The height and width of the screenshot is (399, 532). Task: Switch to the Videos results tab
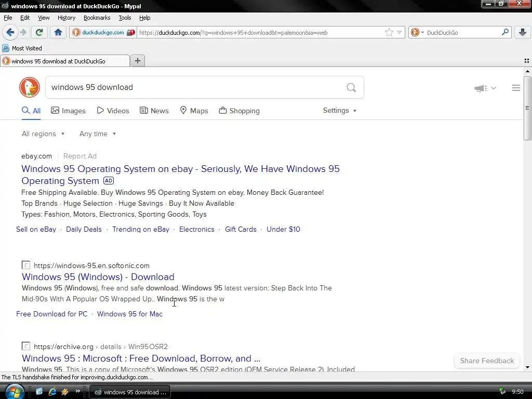pyautogui.click(x=113, y=111)
